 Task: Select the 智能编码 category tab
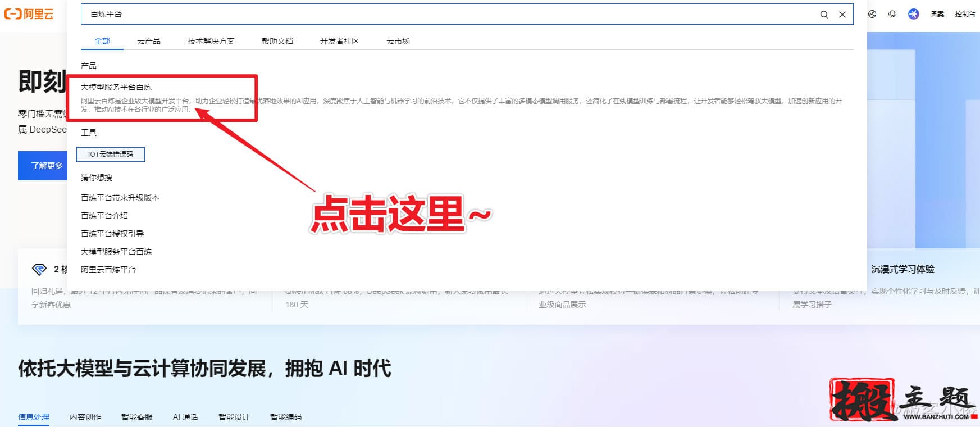coord(286,417)
